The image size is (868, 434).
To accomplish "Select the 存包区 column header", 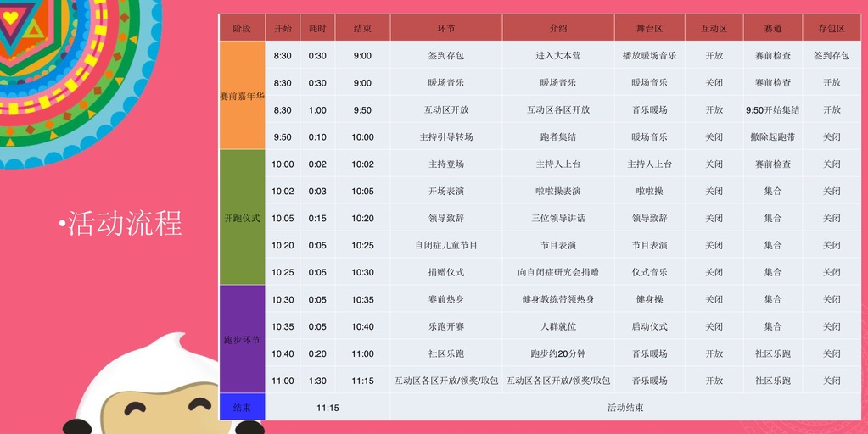I will click(832, 28).
